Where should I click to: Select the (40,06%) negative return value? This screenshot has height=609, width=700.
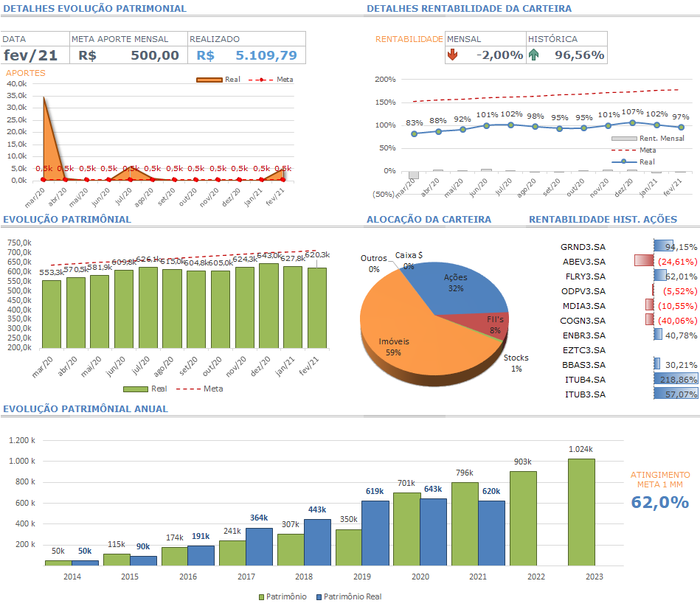[677, 320]
